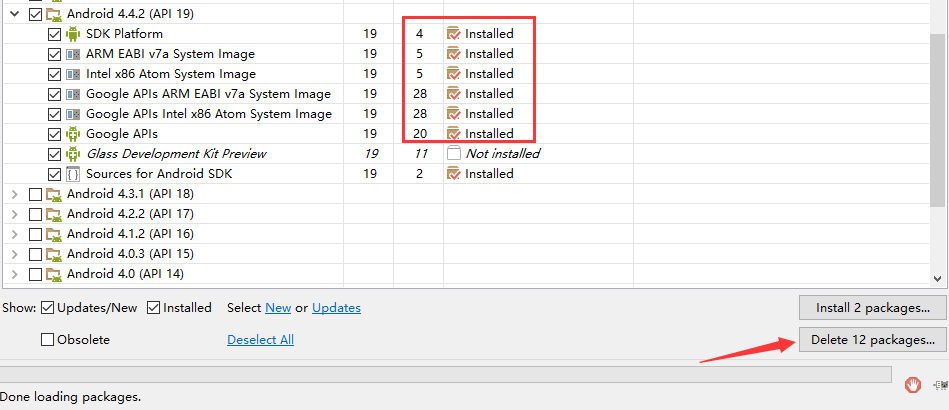Click the loading progress bar
This screenshot has height=410, width=949.
pos(445,374)
